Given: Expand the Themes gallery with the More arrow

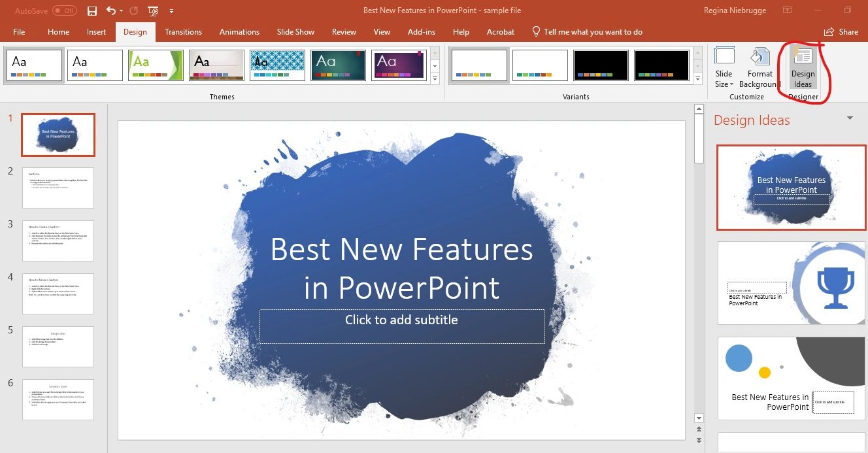Looking at the screenshot, I should [435, 77].
